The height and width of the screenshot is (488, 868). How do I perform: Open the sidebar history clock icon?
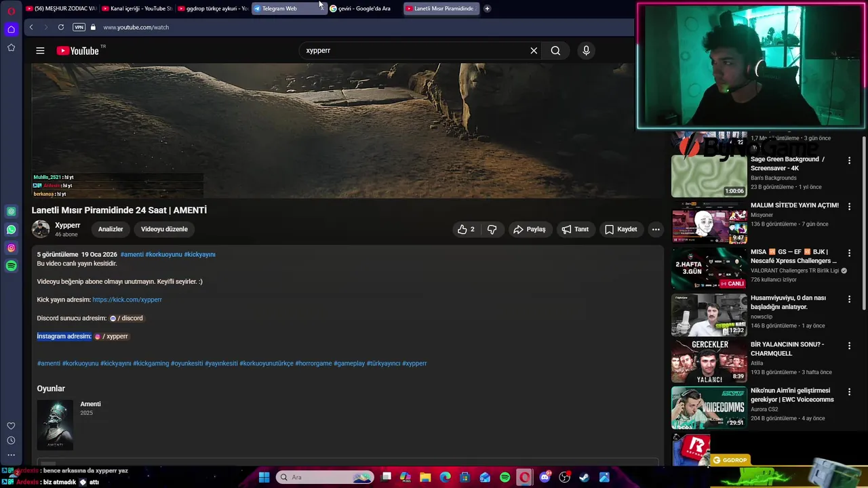point(11,441)
